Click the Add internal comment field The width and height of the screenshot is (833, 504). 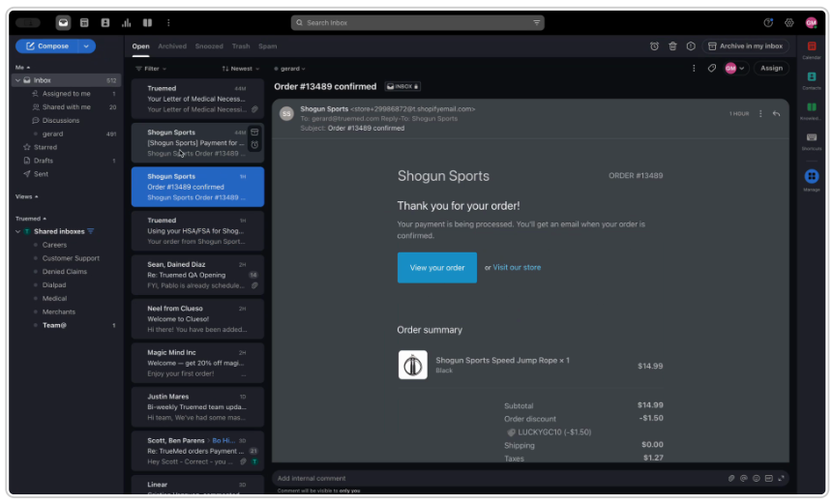click(499, 479)
